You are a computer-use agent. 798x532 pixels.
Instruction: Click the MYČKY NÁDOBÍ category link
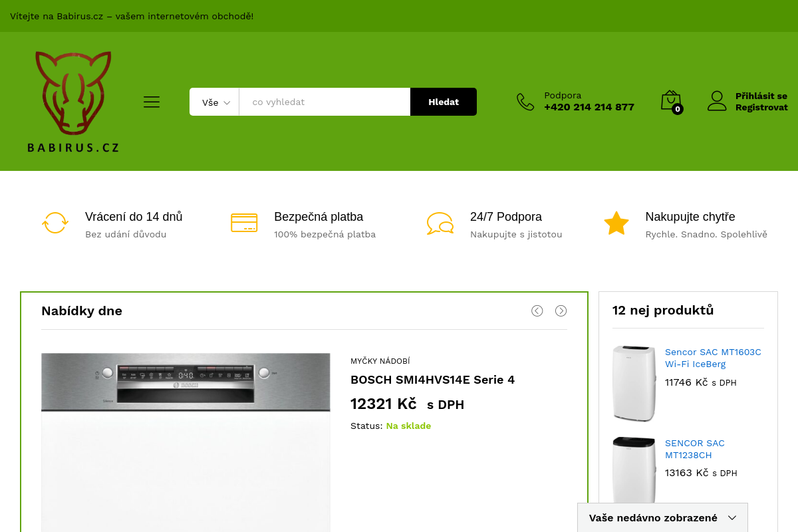[380, 361]
